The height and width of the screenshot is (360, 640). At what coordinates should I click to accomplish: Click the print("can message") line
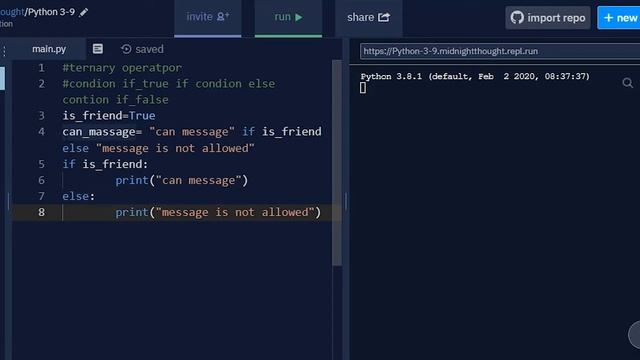click(x=182, y=180)
